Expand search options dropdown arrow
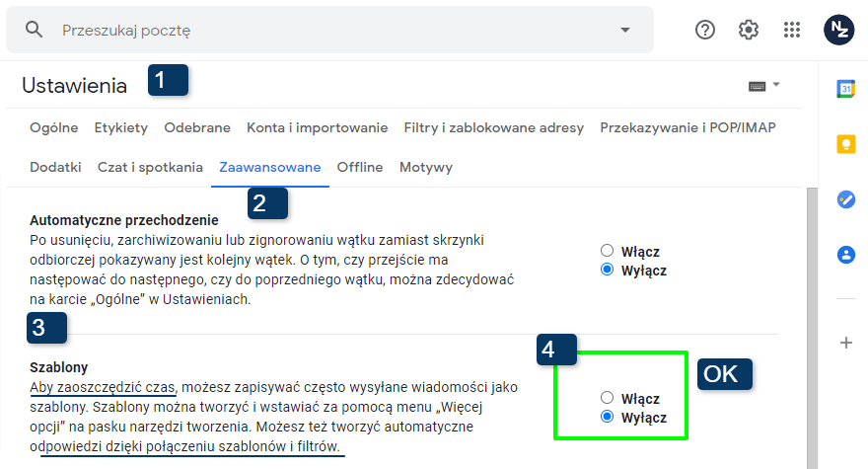 point(624,30)
